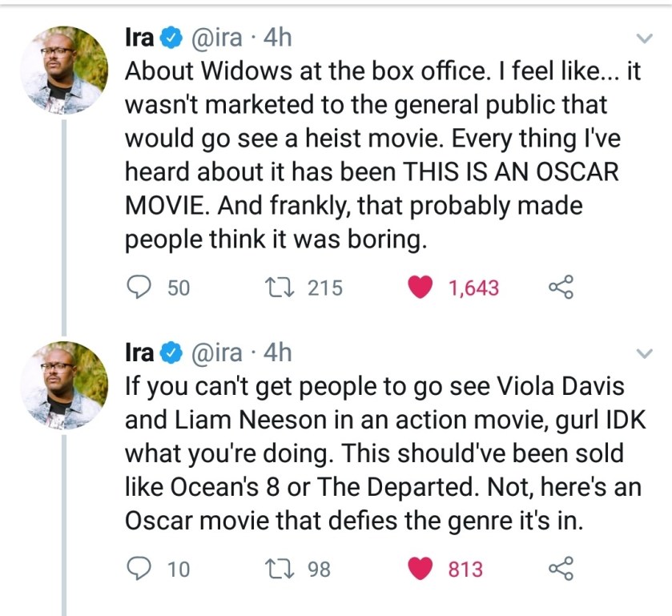Click Ira's display name on first tweet
The height and width of the screenshot is (616, 672).
pos(139,38)
